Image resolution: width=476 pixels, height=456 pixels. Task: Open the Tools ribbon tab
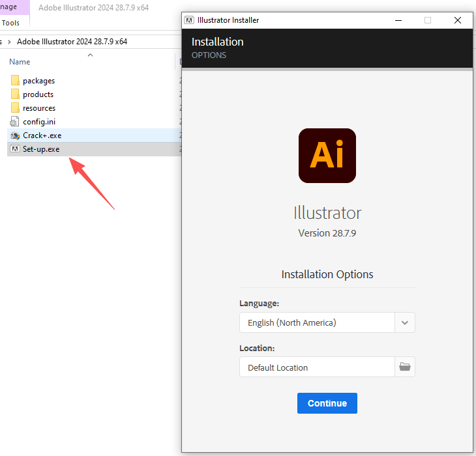click(x=11, y=23)
